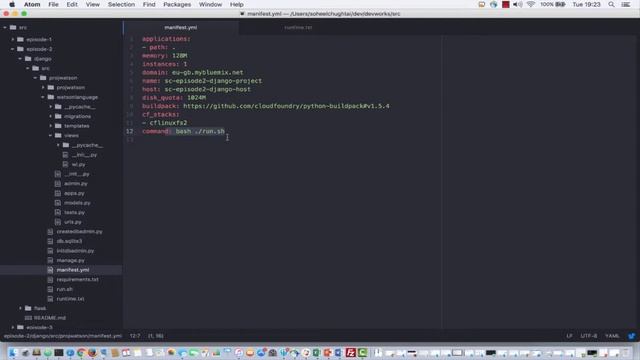Screen dimensions: 640x360
Task: Click the python-buildpack GitHub URL
Action: (286, 106)
